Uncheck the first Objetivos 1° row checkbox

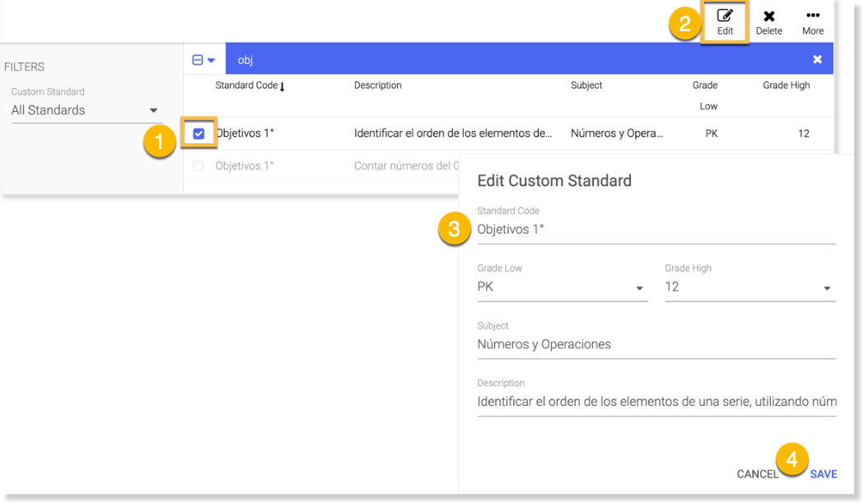pyautogui.click(x=198, y=133)
